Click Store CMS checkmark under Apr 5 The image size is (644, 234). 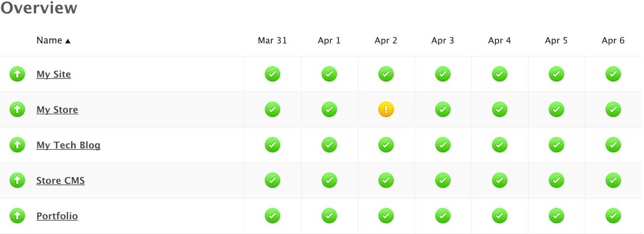point(556,181)
